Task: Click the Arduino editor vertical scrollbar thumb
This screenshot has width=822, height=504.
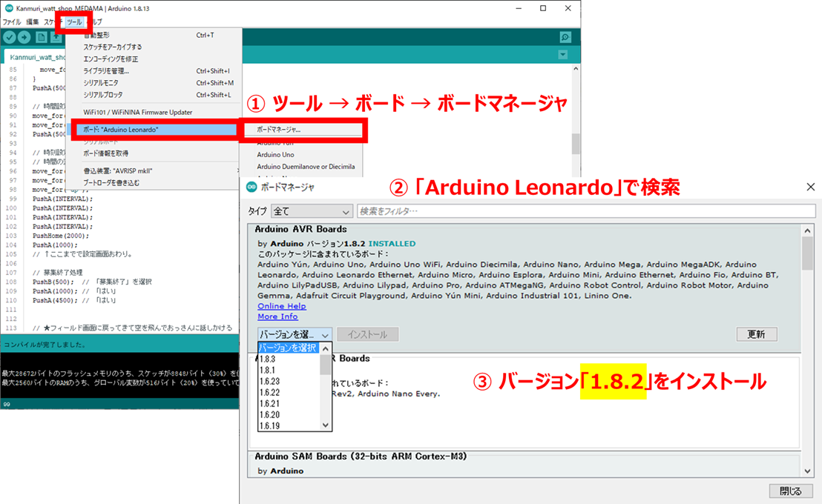Action: point(576,144)
